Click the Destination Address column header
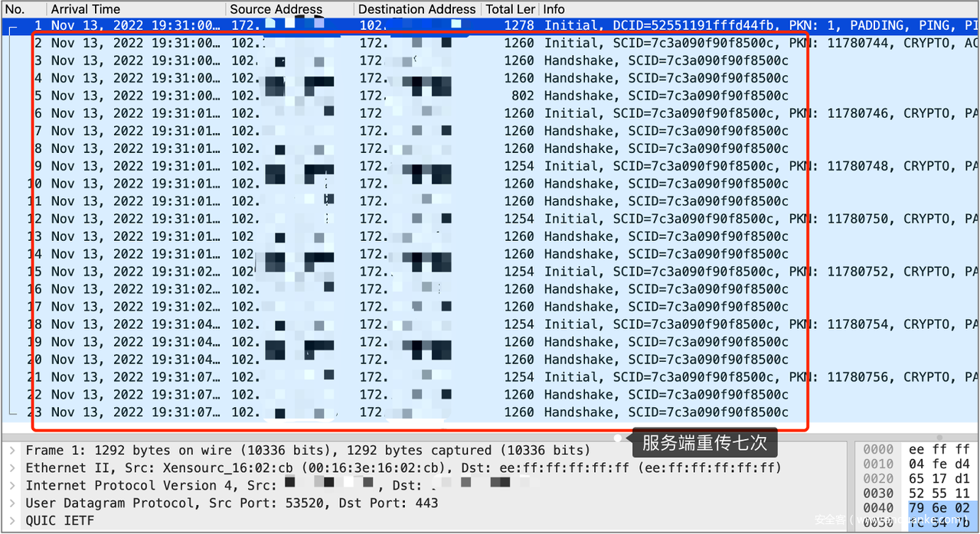 coord(417,9)
